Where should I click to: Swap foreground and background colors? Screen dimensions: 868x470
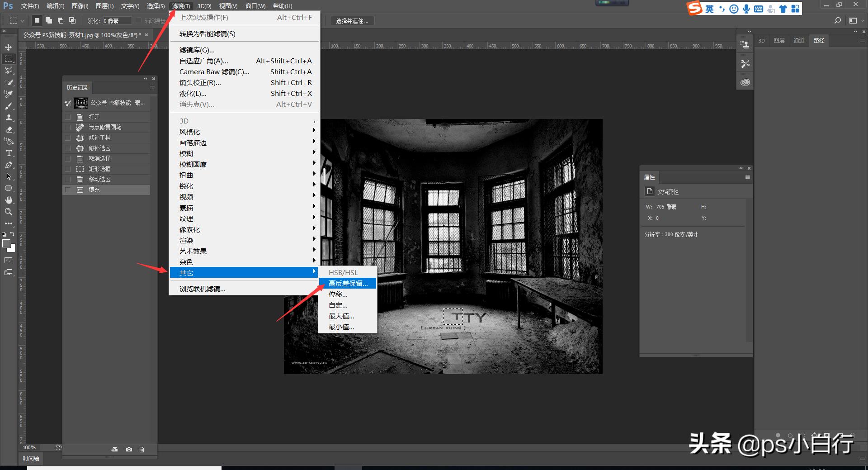click(13, 234)
